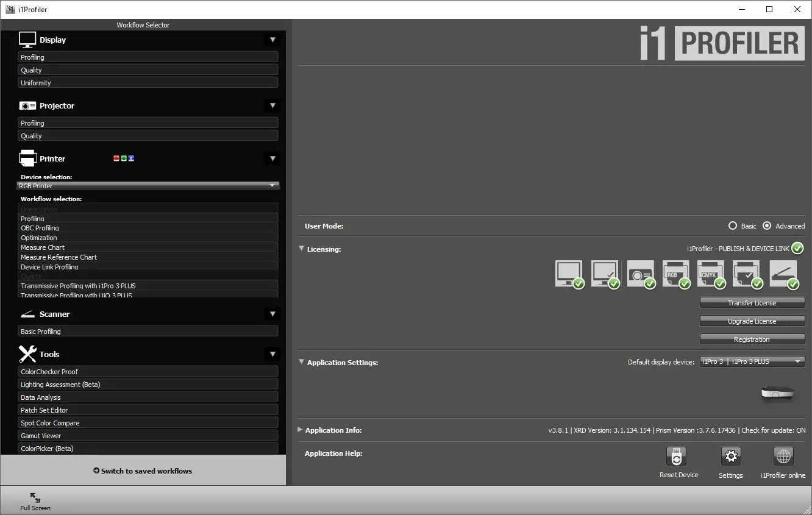Click Switch to saved workflows
Image resolution: width=812 pixels, height=515 pixels.
coord(143,471)
